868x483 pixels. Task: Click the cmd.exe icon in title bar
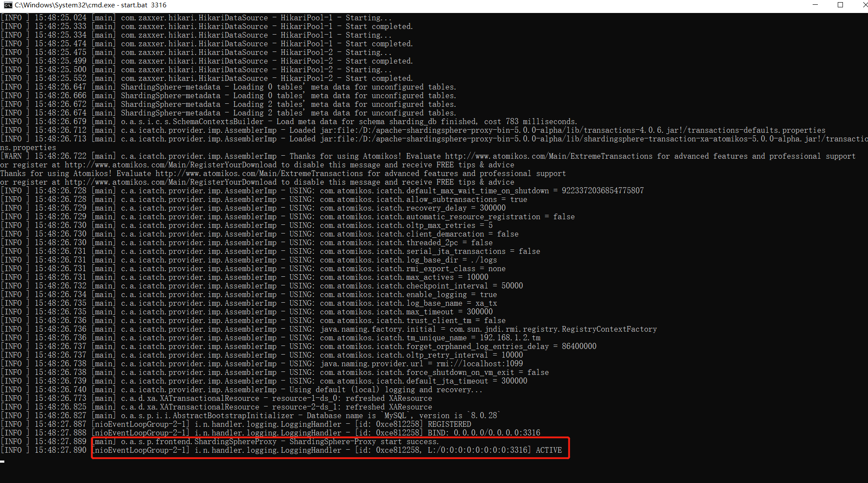[7, 5]
